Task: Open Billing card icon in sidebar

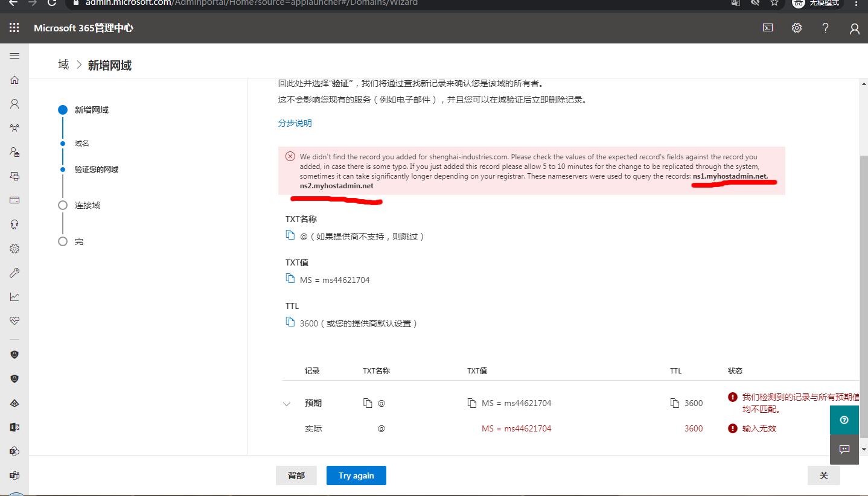Action: [x=14, y=200]
